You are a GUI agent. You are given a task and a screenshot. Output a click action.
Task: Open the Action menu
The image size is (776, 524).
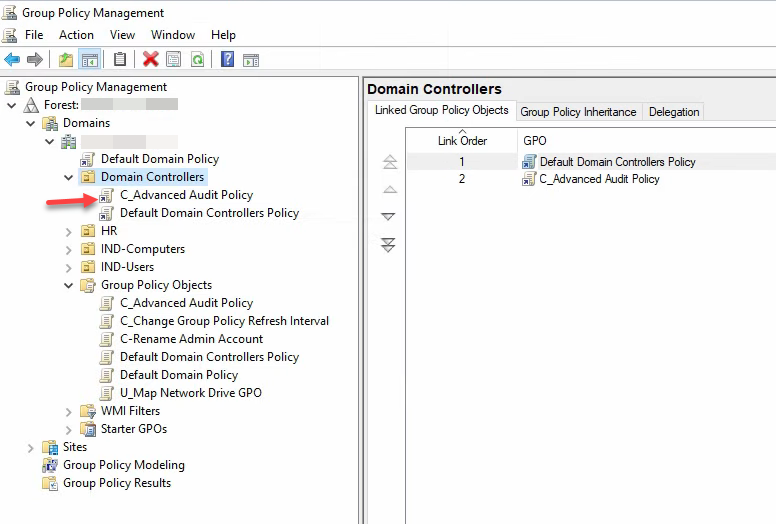(x=76, y=35)
